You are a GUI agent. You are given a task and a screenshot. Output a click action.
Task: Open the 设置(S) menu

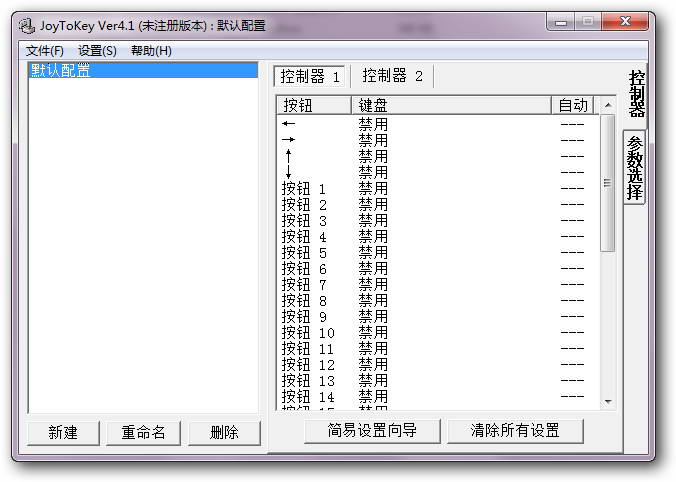click(97, 51)
